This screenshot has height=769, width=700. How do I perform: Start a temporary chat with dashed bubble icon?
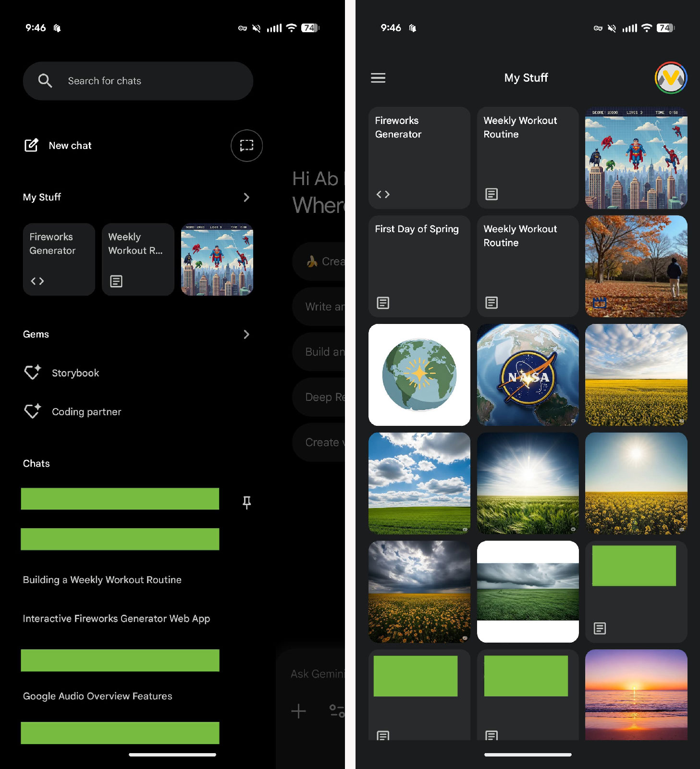click(246, 146)
